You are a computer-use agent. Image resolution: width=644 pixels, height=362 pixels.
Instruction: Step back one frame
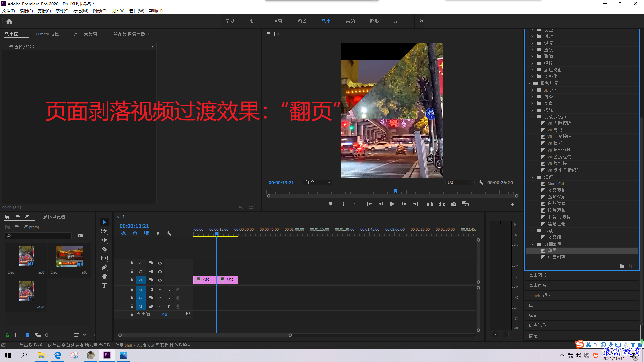381,204
